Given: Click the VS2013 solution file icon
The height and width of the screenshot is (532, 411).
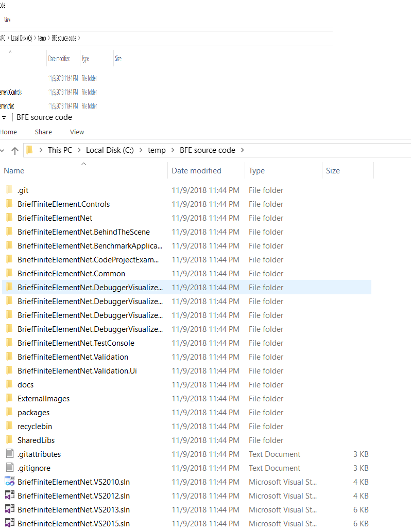Looking at the screenshot, I should [x=9, y=509].
